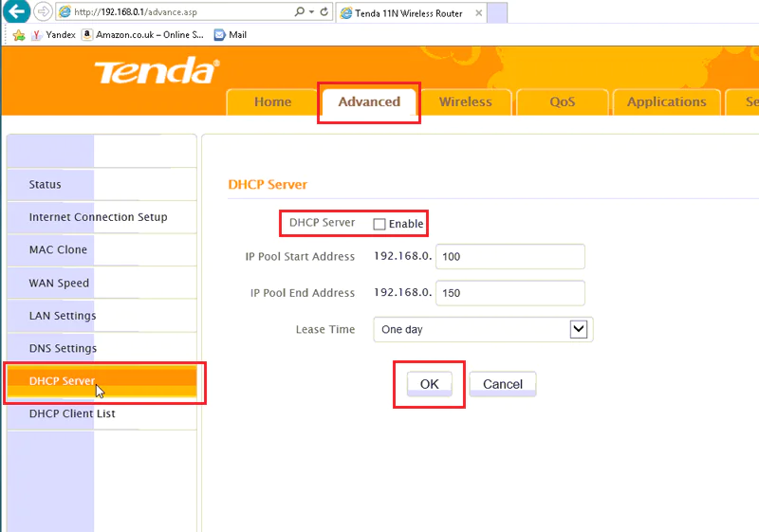Viewport: 759px width, 532px height.
Task: Open MAC Clone in the sidebar
Action: (x=102, y=249)
